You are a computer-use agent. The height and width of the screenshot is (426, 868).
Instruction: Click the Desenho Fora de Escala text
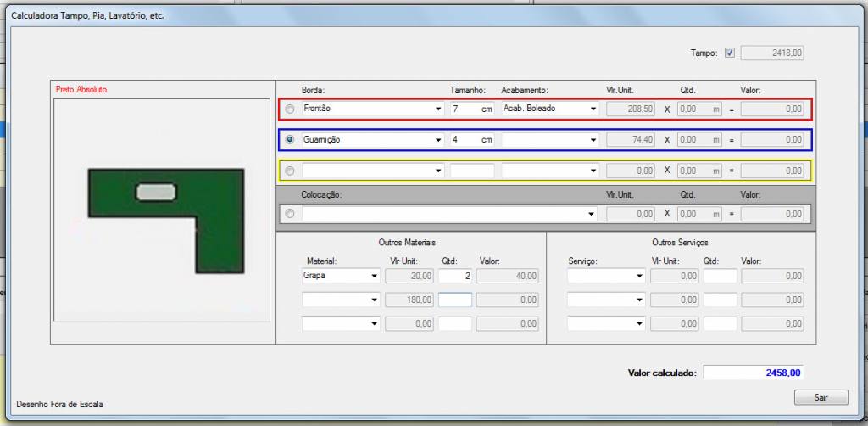point(60,405)
